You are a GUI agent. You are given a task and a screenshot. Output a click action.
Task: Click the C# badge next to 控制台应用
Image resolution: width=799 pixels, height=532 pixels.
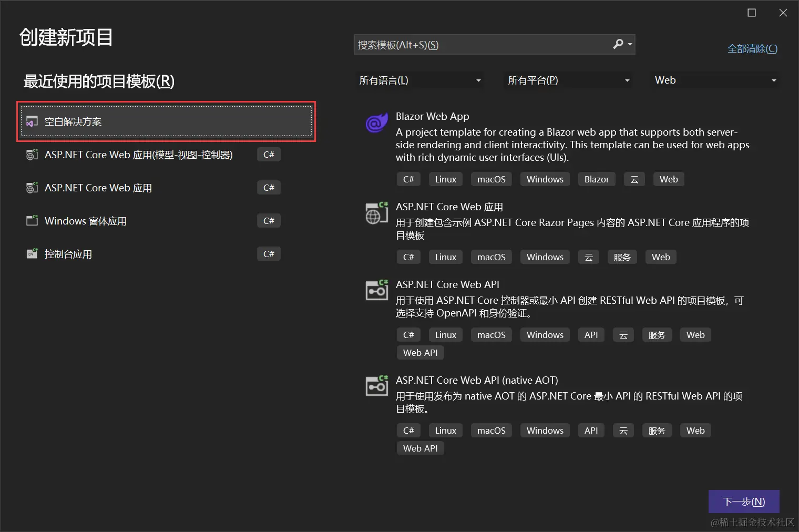point(269,254)
